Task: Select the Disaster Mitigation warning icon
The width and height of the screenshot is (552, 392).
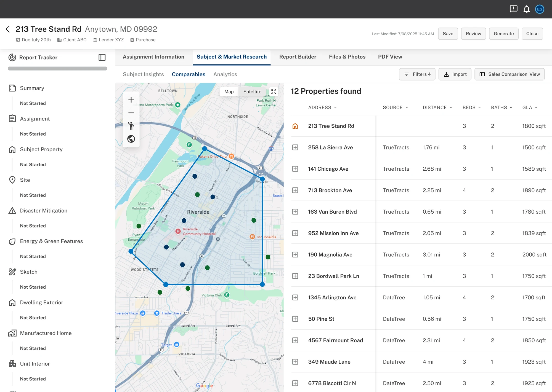Action: coord(12,211)
